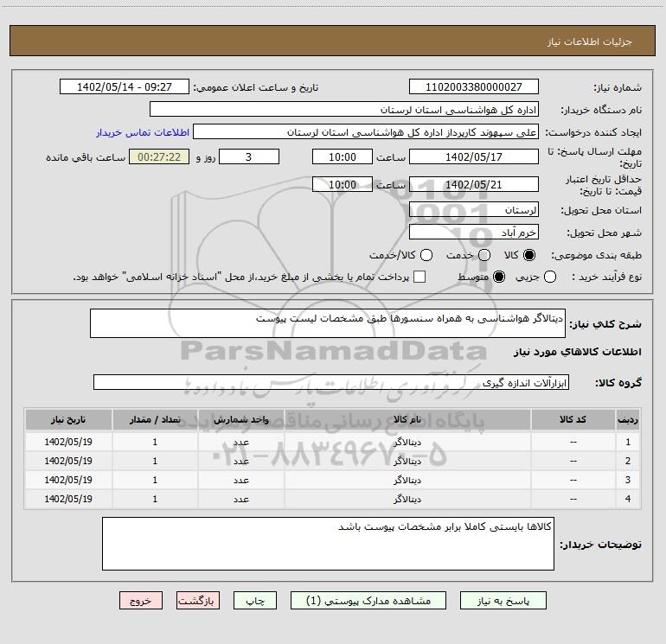The image size is (666, 644).
Task: Click the خروج exit button
Action: click(x=141, y=601)
